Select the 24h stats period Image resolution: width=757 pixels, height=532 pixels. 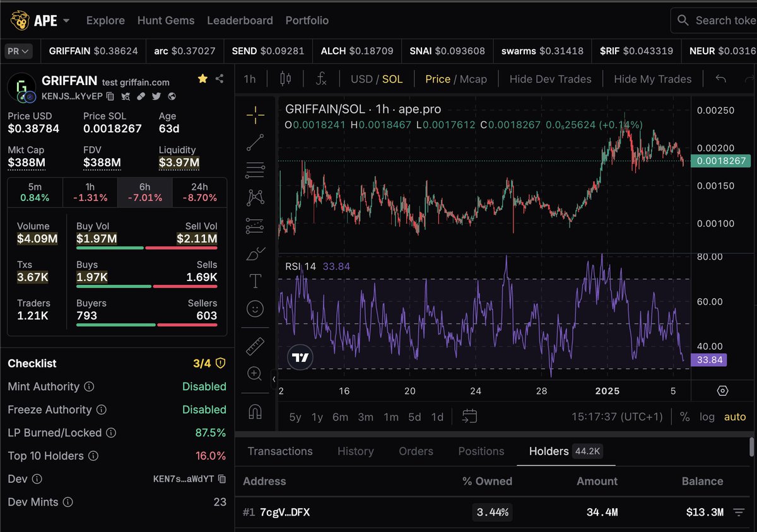tap(199, 192)
